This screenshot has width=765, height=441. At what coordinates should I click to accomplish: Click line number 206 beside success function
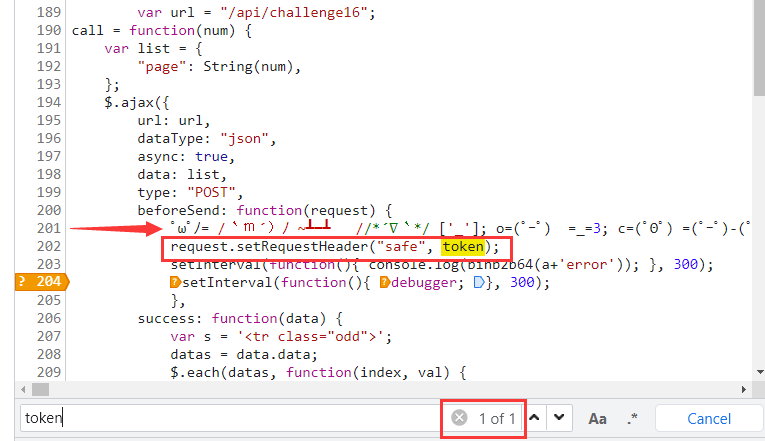tap(46, 318)
